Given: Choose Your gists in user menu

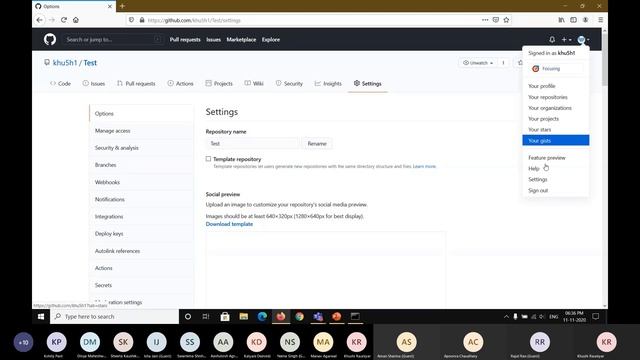Looking at the screenshot, I should tap(556, 140).
